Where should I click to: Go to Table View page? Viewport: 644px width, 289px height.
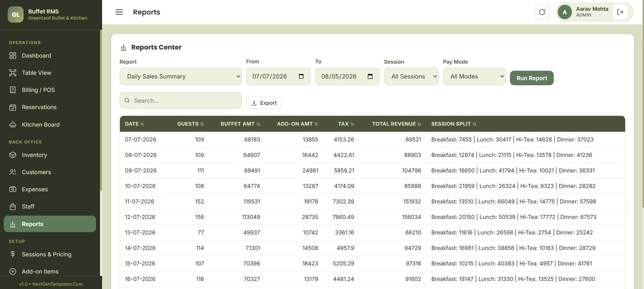point(50,73)
